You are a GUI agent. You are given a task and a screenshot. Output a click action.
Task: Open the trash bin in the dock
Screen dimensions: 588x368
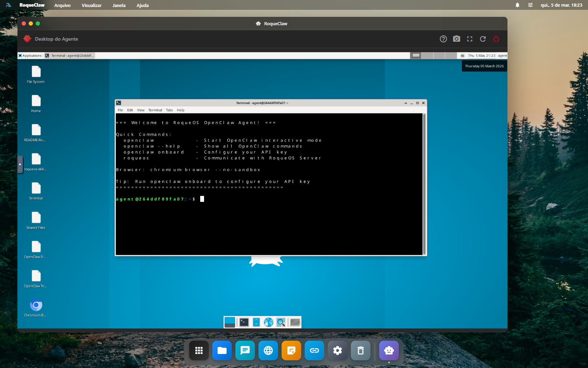coord(360,350)
